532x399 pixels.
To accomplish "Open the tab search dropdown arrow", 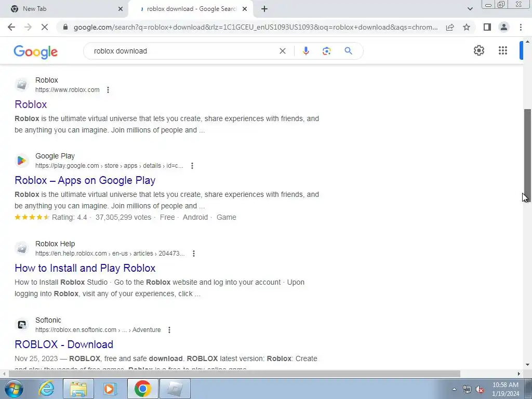I will coord(470,9).
